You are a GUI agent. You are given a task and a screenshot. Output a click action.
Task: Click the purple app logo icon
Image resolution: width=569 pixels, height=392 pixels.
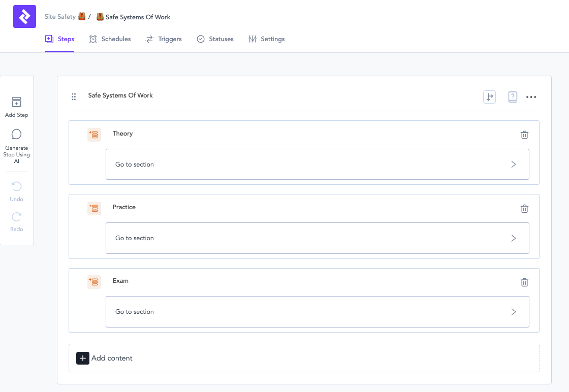click(24, 17)
